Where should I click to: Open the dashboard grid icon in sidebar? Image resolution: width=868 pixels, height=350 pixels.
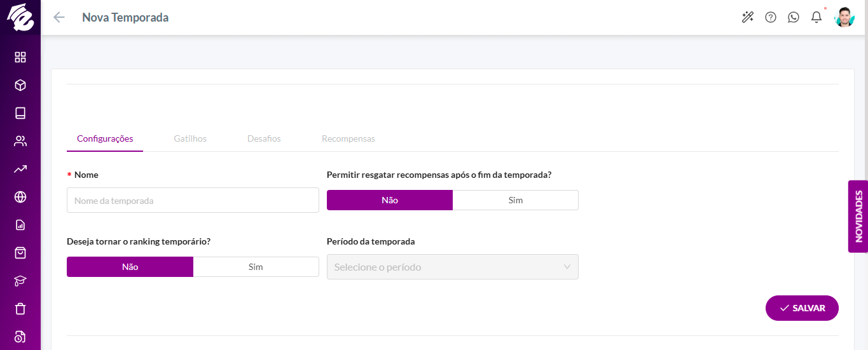20,57
